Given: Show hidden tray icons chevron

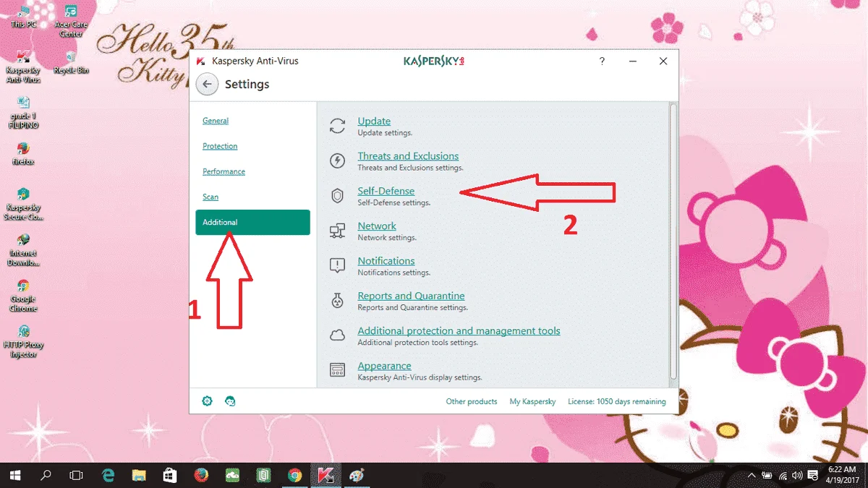Looking at the screenshot, I should pyautogui.click(x=751, y=476).
